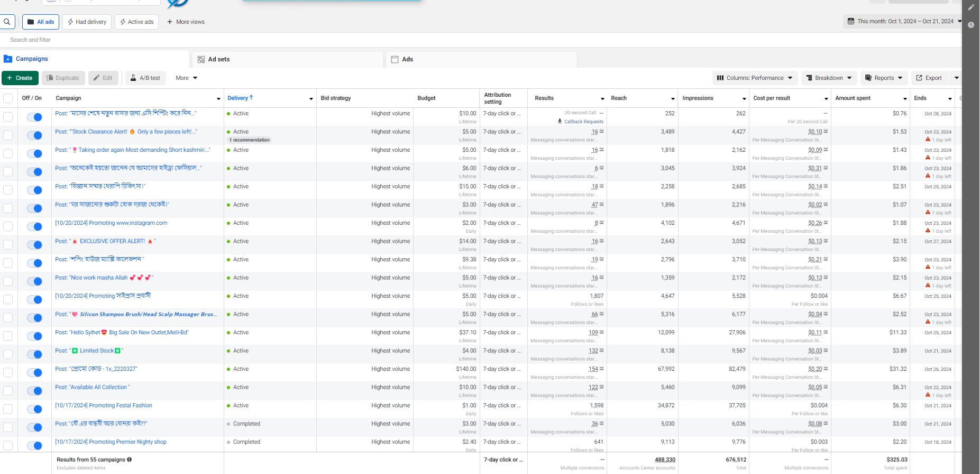Start an A/B test
The image size is (980, 474).
[145, 78]
